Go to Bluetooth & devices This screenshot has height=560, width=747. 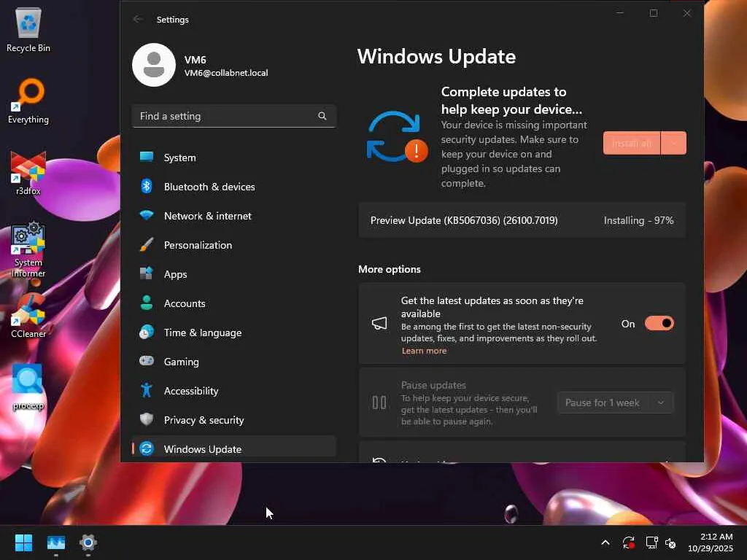point(234,187)
